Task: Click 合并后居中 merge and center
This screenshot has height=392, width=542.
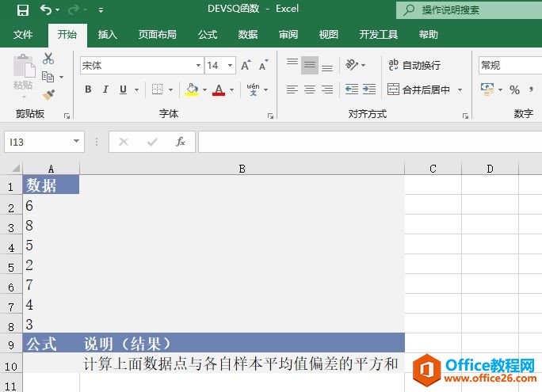Action: pos(418,89)
